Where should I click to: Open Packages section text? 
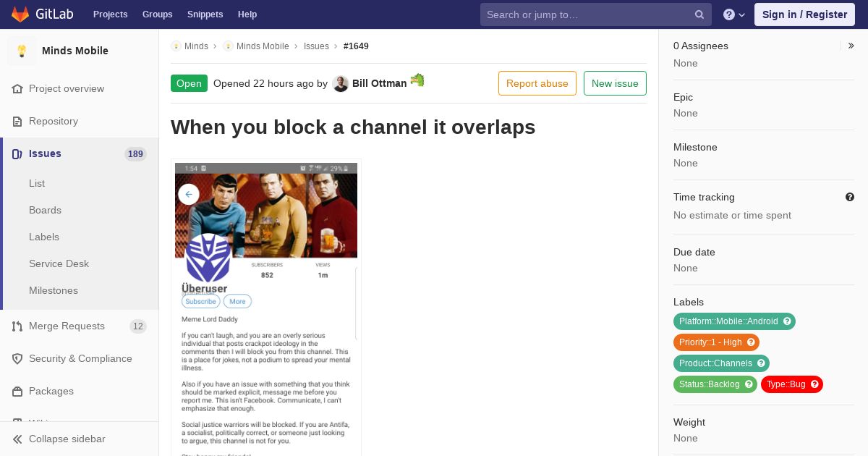(x=51, y=391)
